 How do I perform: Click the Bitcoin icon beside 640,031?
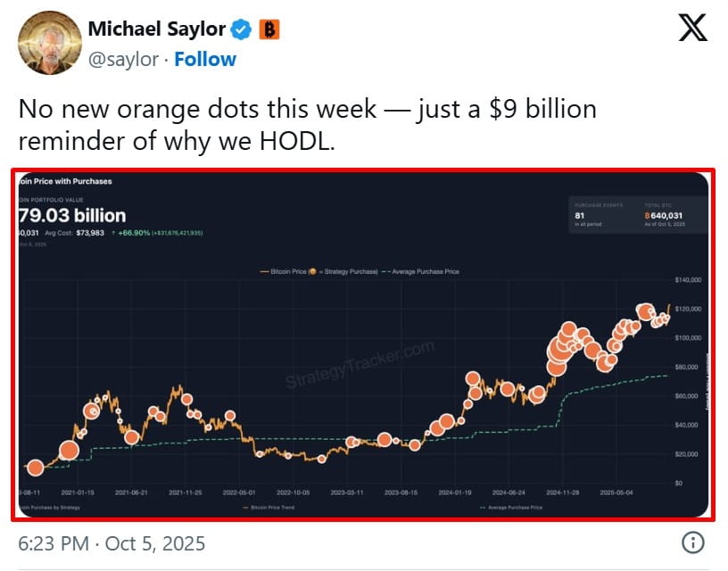(x=647, y=215)
